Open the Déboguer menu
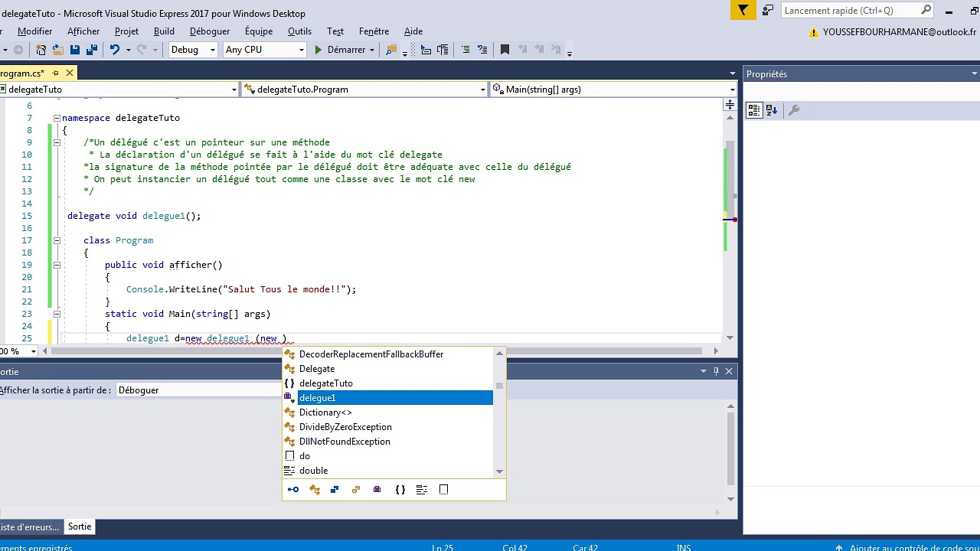The image size is (980, 551). coord(210,31)
